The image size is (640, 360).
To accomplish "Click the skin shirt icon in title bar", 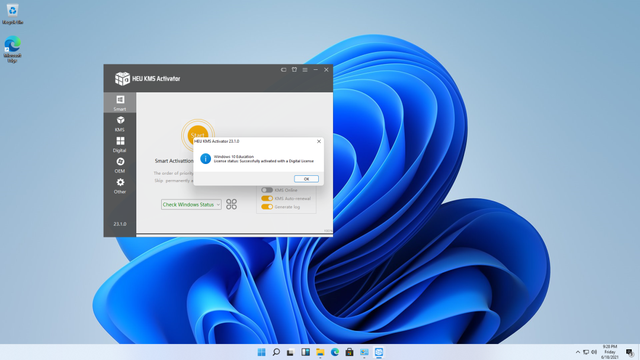I will coord(294,70).
